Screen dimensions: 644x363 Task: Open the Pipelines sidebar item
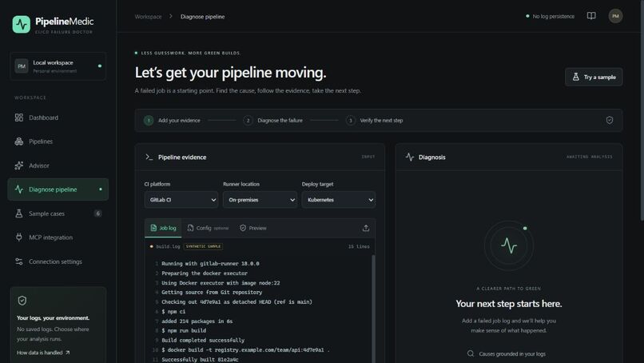click(x=58, y=142)
